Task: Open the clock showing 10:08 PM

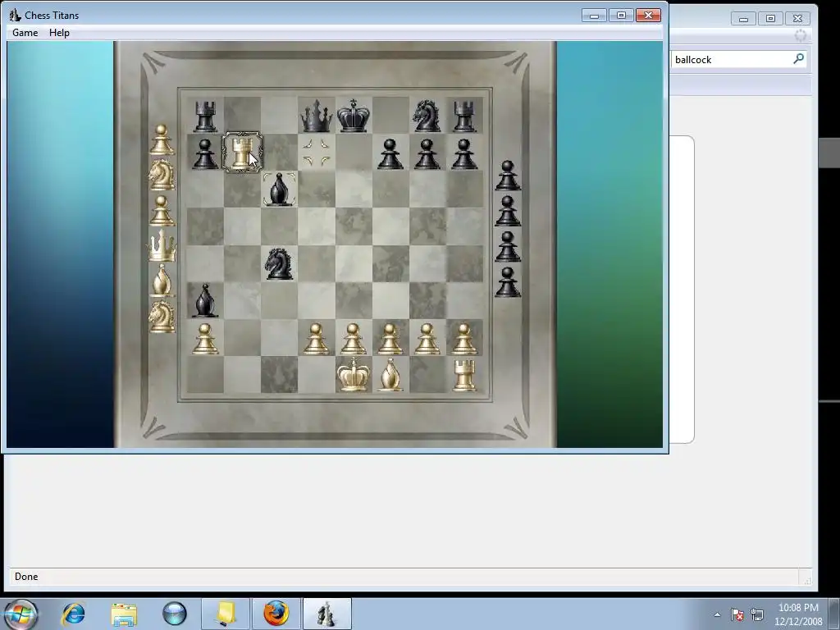Action: 798,614
